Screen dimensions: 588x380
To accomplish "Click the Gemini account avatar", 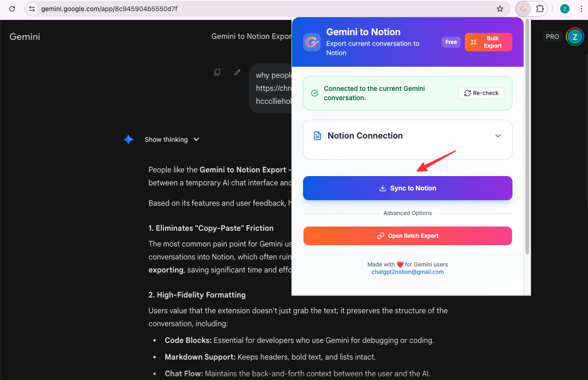I will click(x=575, y=37).
